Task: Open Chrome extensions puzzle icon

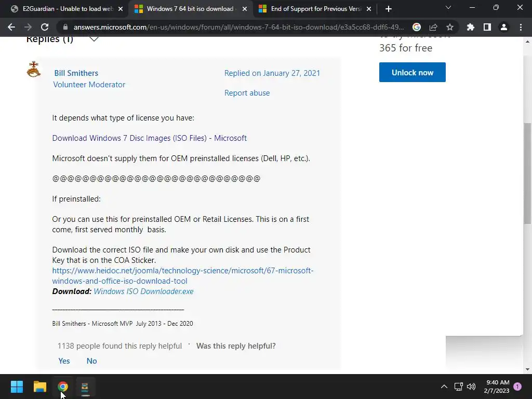Action: click(471, 27)
